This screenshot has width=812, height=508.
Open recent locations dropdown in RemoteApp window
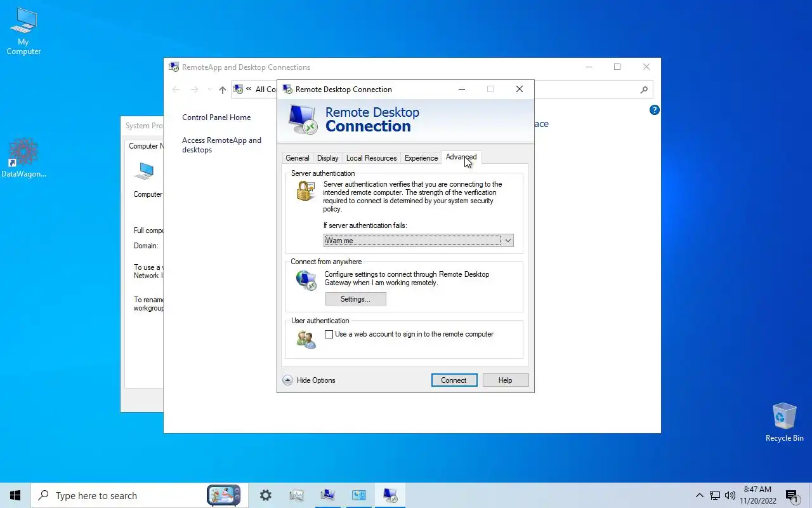click(x=210, y=90)
